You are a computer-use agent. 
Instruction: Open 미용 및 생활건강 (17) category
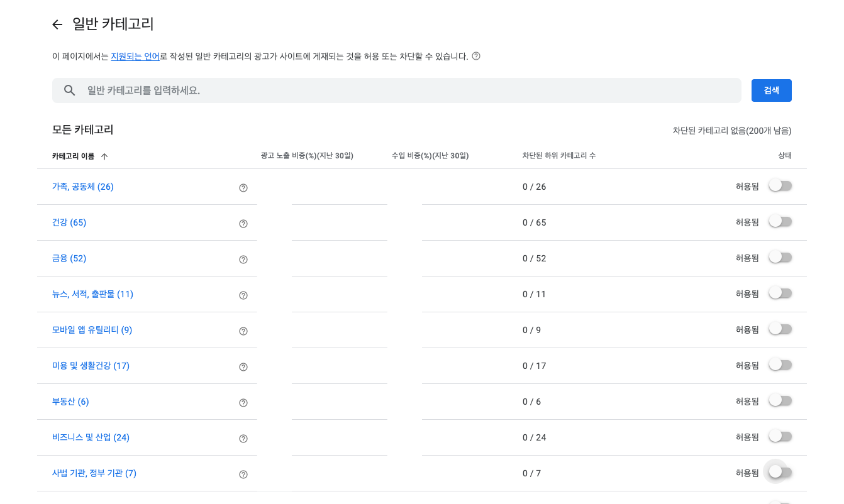(91, 366)
